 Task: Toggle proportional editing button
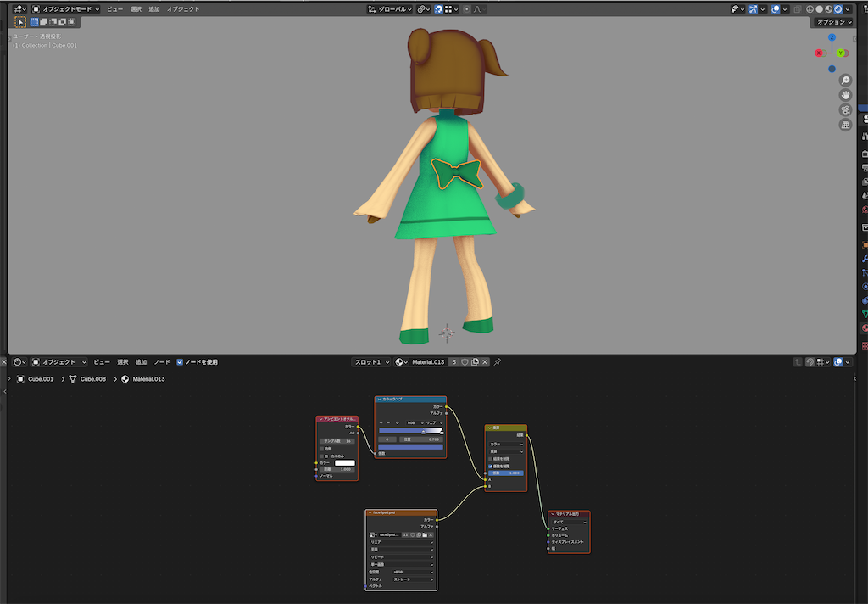pos(467,8)
